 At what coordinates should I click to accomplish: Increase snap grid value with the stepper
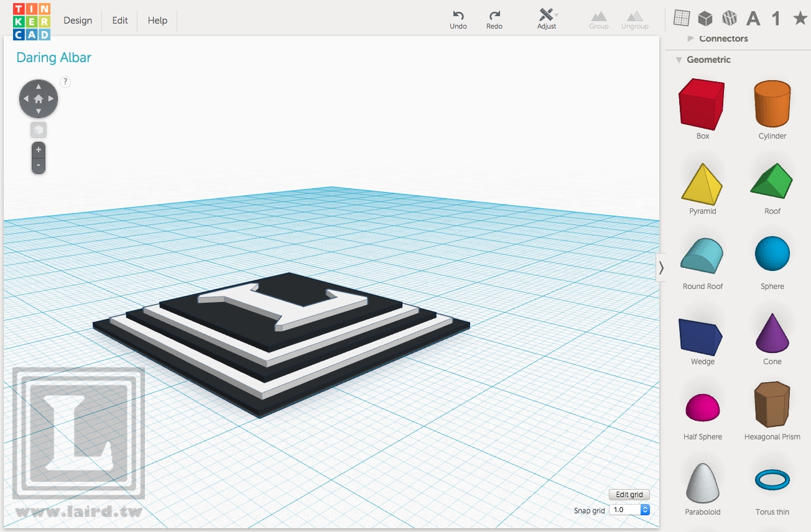tap(644, 507)
